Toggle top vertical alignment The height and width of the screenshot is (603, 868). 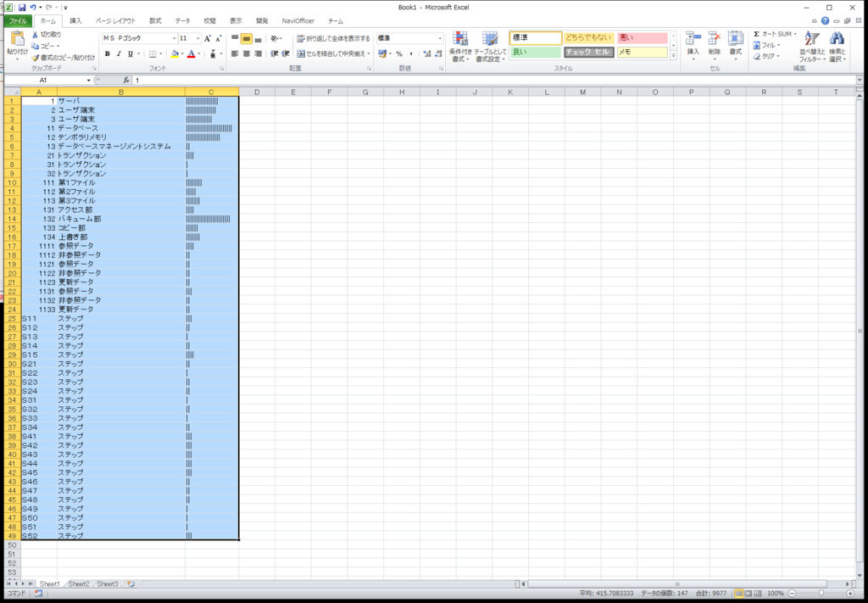[x=234, y=38]
